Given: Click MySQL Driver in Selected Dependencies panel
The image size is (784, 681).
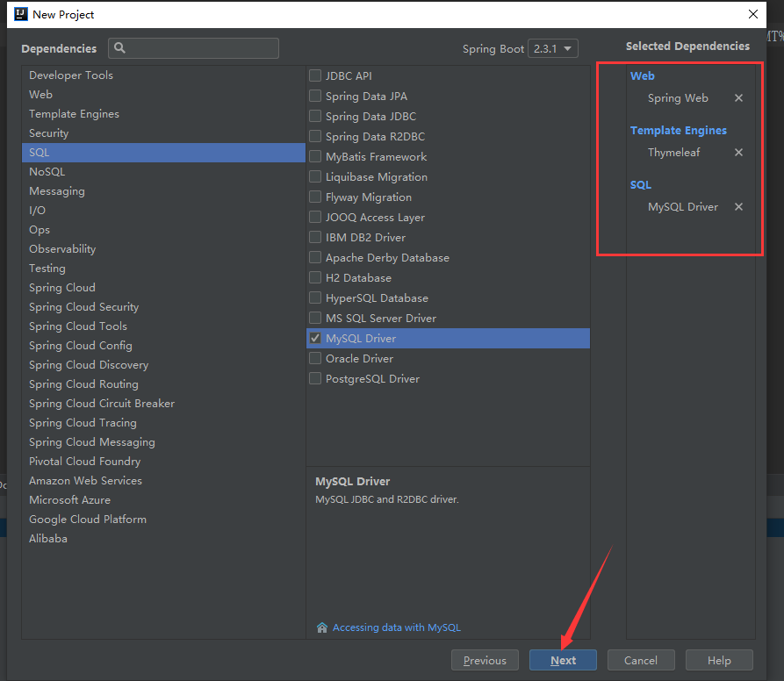Looking at the screenshot, I should pos(682,207).
